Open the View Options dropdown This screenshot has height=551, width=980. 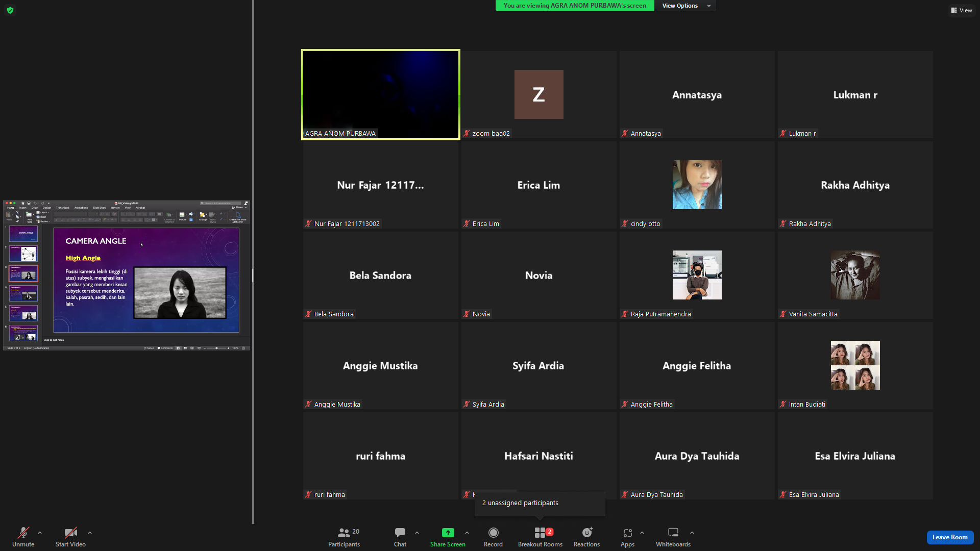(685, 6)
